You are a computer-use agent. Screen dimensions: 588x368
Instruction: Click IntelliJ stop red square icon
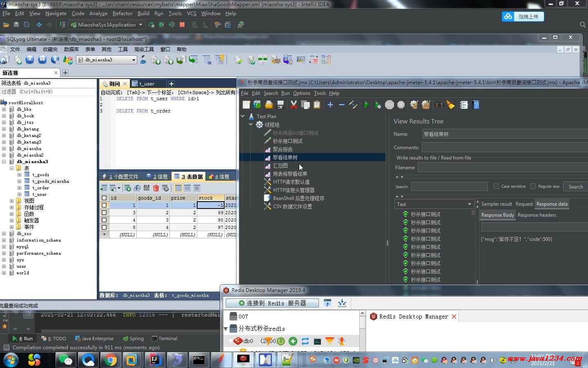point(182,25)
